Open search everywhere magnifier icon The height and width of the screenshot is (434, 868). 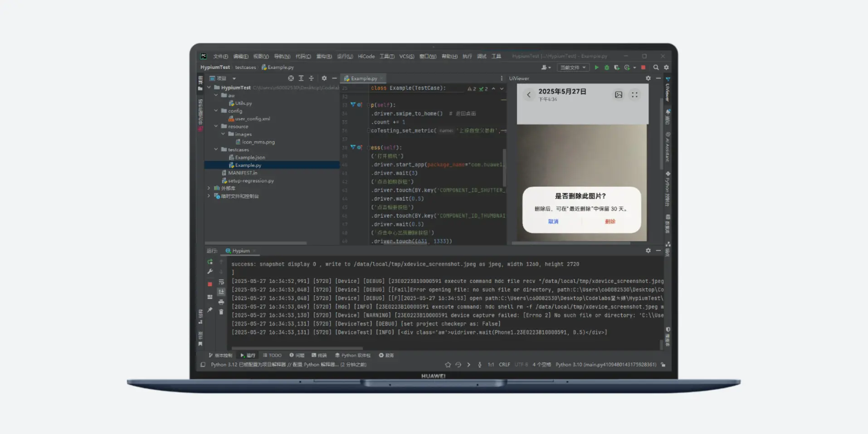656,68
